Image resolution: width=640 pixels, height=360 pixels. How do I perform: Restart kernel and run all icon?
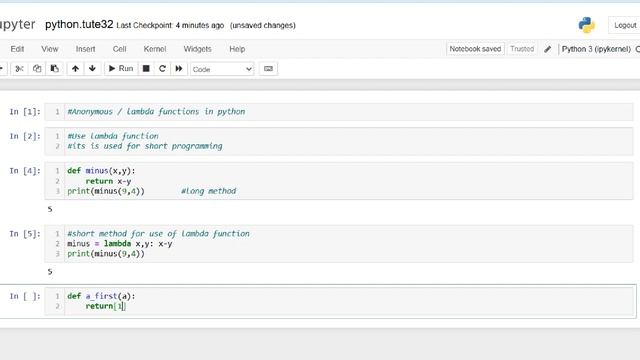pyautogui.click(x=179, y=69)
